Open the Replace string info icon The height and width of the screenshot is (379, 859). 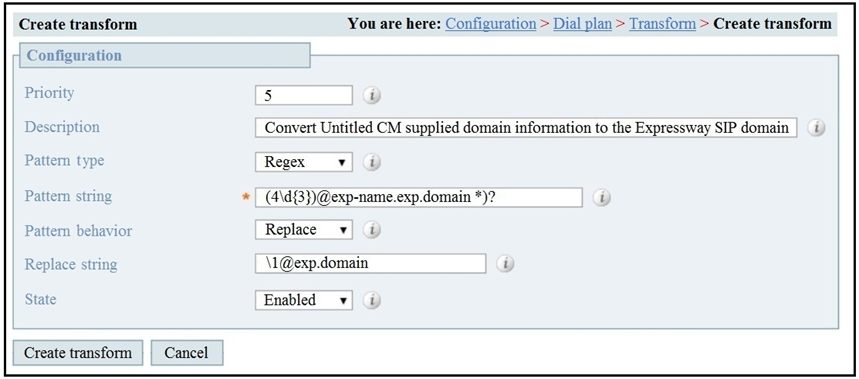pyautogui.click(x=505, y=264)
